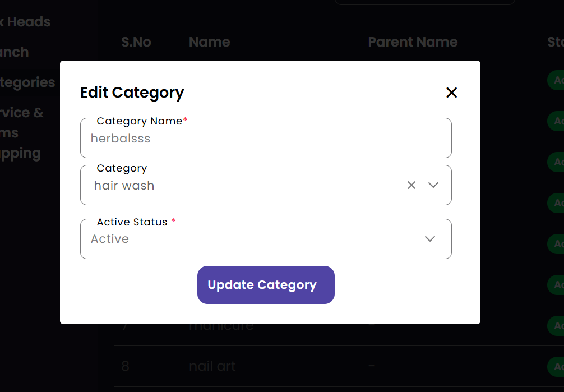The image size is (564, 392).
Task: Open Tax Heads in the sidebar
Action: tap(25, 22)
